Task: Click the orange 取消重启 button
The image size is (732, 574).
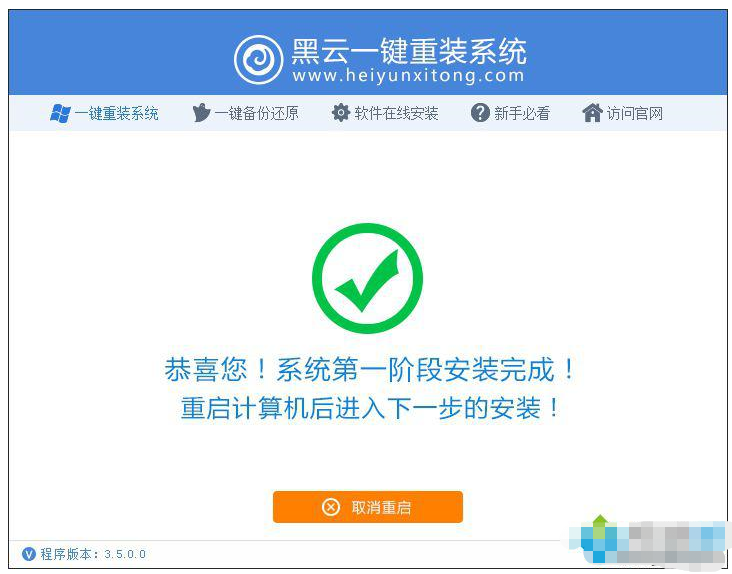Action: tap(368, 507)
